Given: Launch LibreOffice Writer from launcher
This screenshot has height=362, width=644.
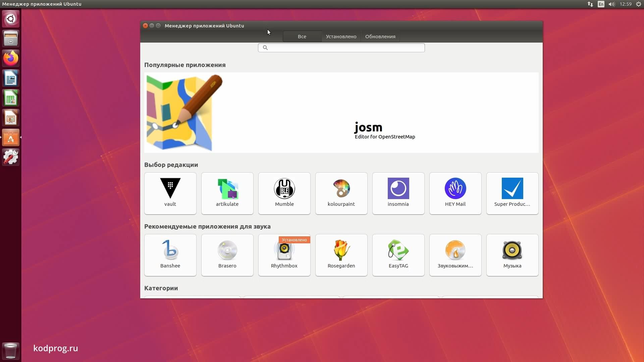Looking at the screenshot, I should click(x=11, y=78).
